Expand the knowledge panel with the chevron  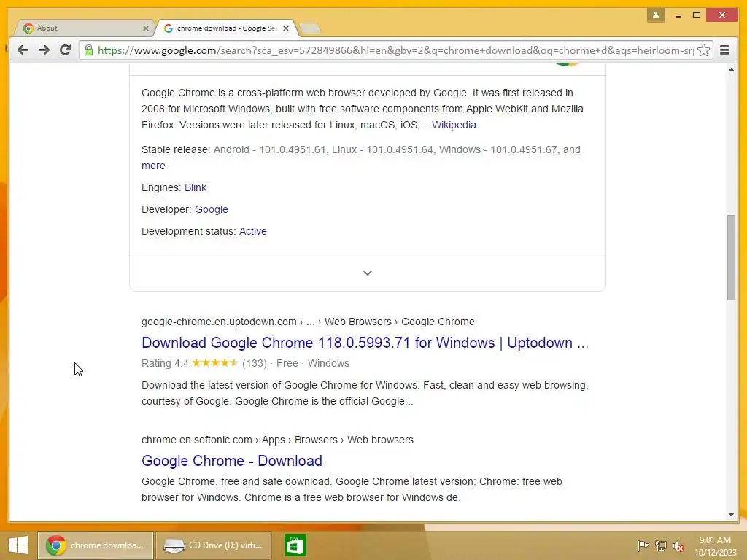pyautogui.click(x=368, y=273)
